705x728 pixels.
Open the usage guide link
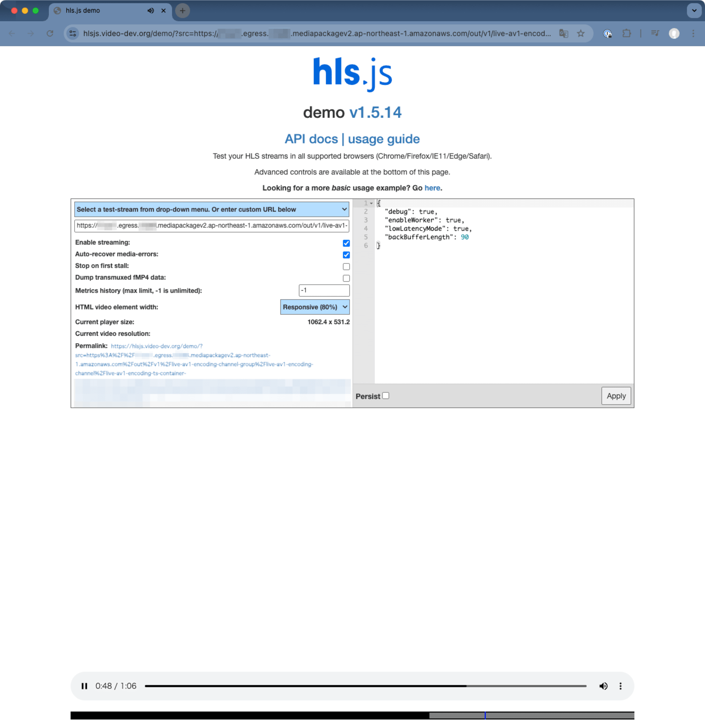(x=383, y=139)
